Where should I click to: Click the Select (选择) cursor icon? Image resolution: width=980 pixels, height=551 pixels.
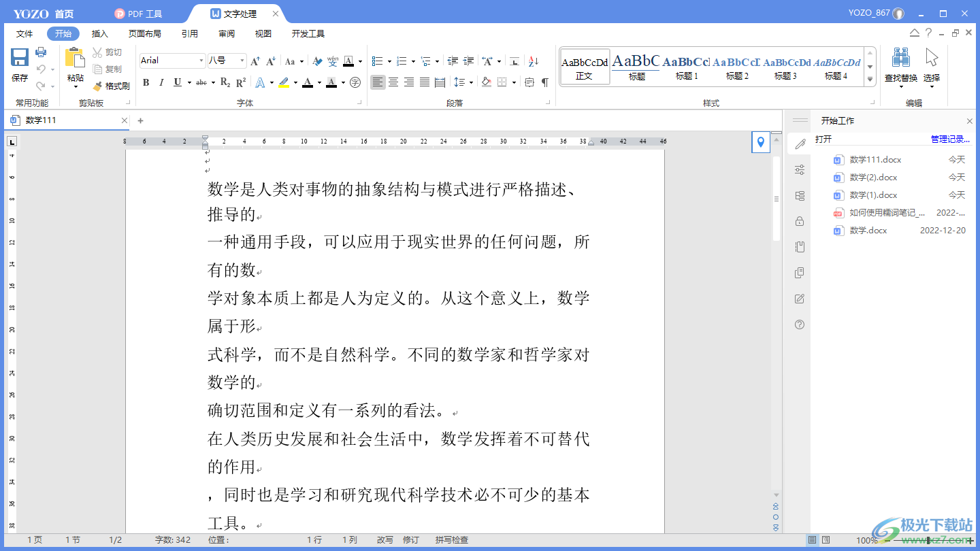[x=932, y=59]
